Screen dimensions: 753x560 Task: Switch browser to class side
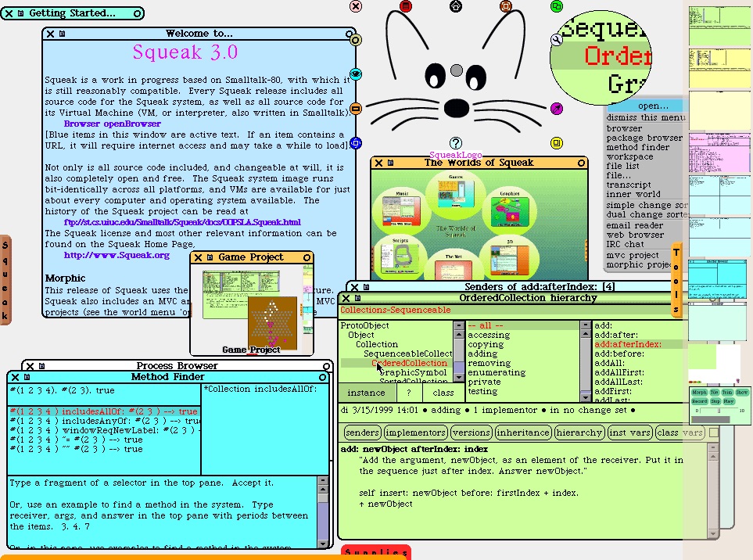pyautogui.click(x=443, y=393)
